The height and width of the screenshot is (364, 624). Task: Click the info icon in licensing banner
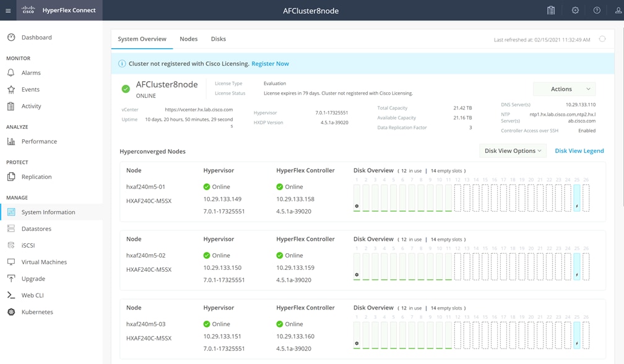[122, 64]
